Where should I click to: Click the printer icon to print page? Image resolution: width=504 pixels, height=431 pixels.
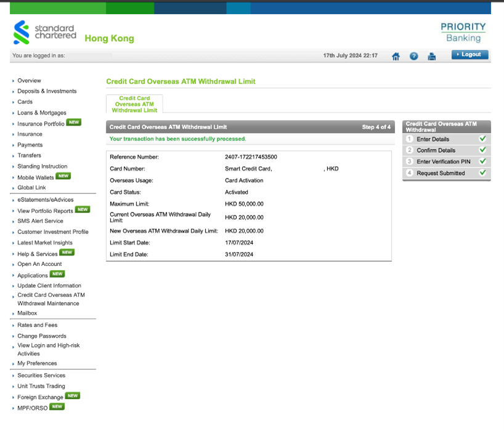click(432, 56)
